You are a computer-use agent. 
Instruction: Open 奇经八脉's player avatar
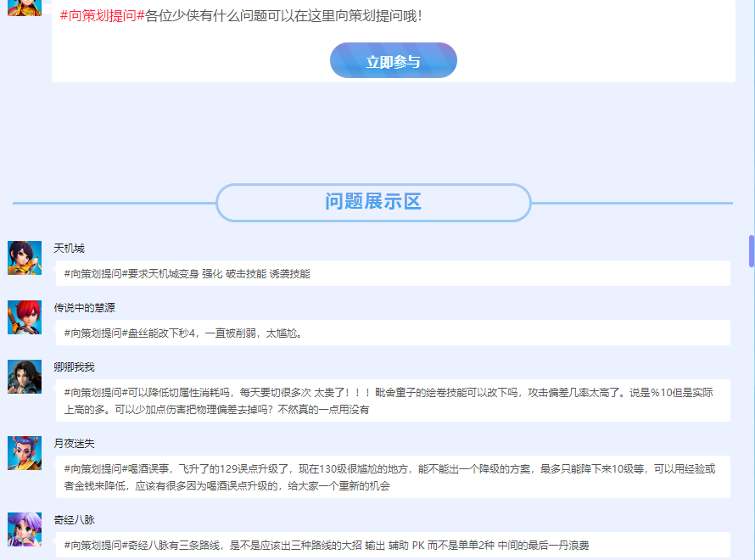(25, 531)
